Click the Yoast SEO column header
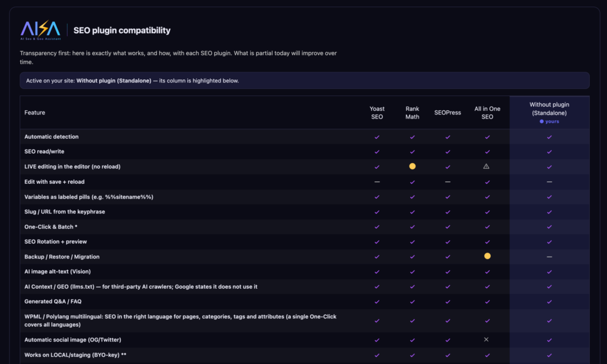Screen dimensions: 607x364 (x=377, y=113)
